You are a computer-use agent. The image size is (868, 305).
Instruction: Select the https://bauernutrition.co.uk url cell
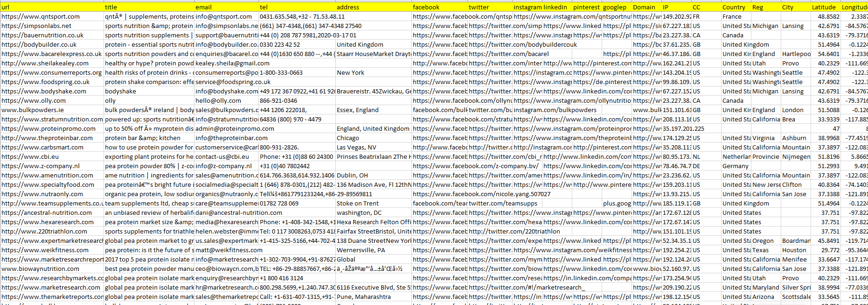coord(52,35)
